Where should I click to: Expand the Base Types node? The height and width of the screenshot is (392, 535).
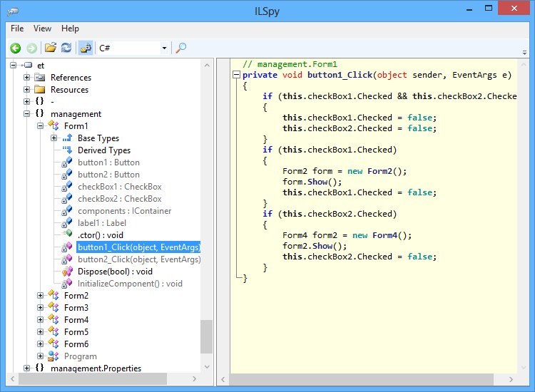pyautogui.click(x=53, y=138)
